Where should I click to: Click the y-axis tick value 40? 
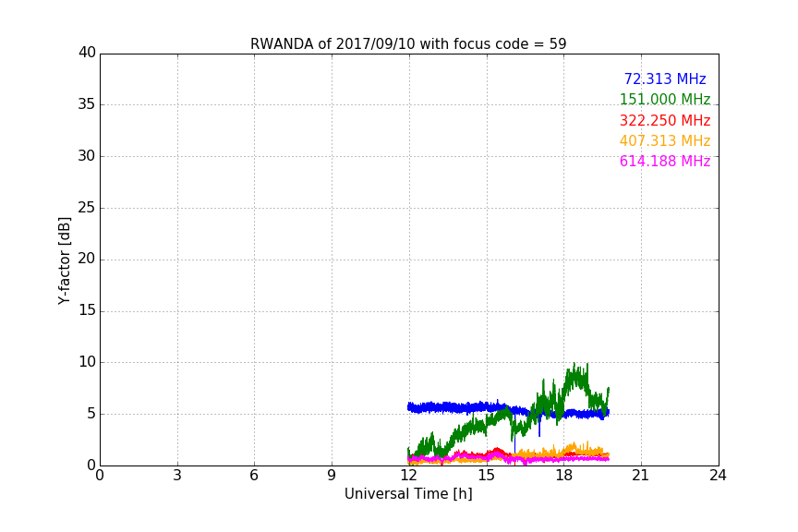(x=87, y=53)
